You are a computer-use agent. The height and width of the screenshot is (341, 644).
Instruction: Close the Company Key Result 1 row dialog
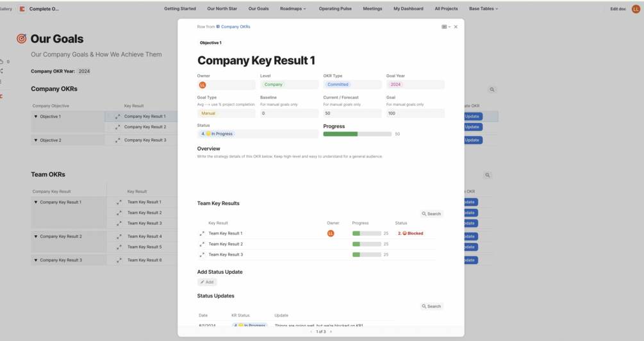456,27
